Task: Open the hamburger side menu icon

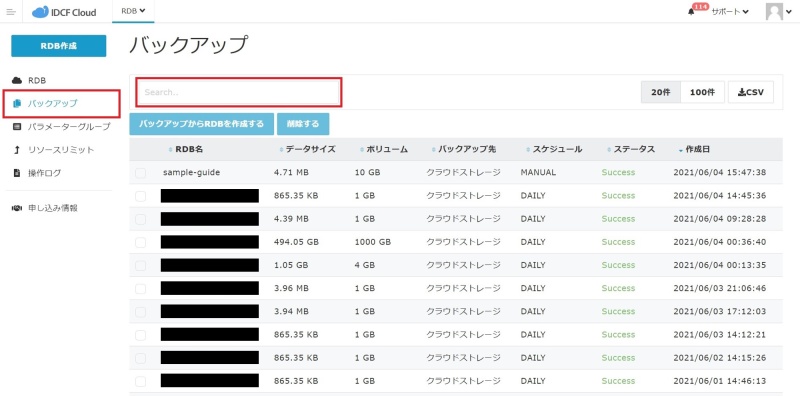Action: pos(11,12)
